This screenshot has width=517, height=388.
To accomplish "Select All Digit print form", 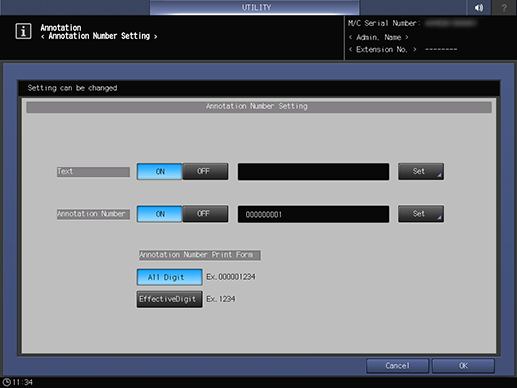I will (x=169, y=277).
